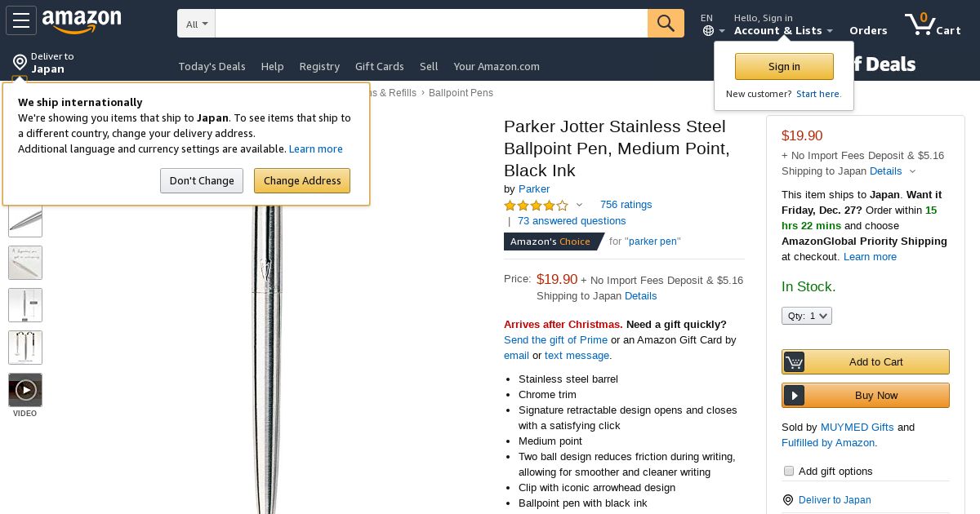
Task: Click the Amazon logo
Action: (82, 21)
